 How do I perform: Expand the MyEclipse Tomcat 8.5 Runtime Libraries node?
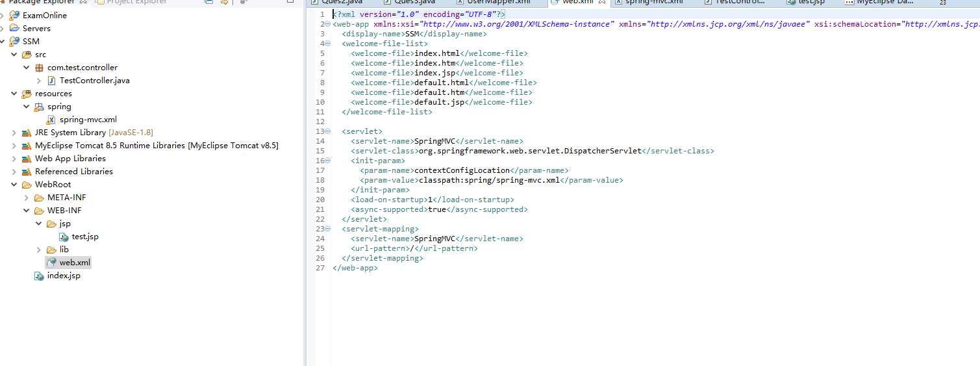[14, 145]
